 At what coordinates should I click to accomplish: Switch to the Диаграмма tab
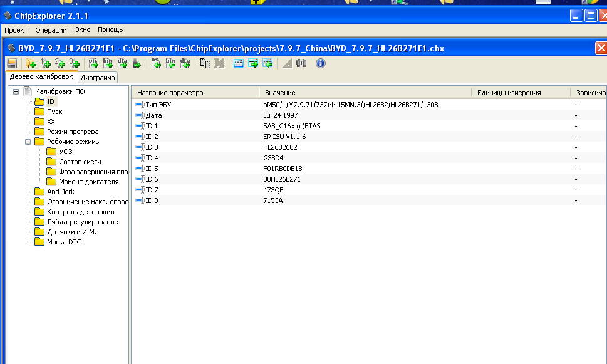pos(98,78)
